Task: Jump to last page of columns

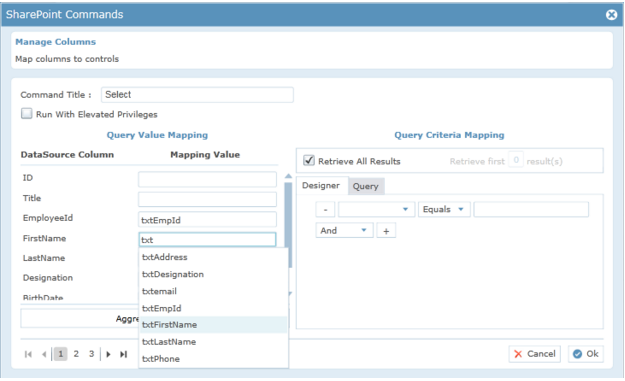Action: pos(124,354)
